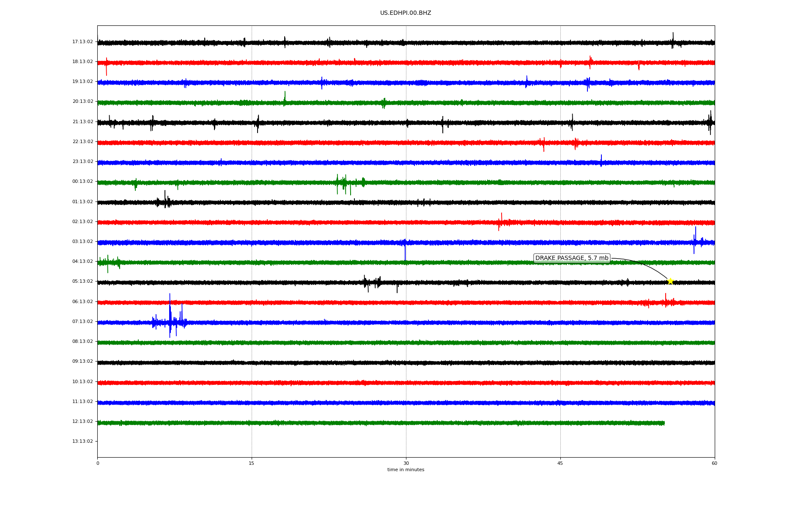Click the black burst near minute 7 on 01:13:02
The width and height of the screenshot is (812, 508).
(x=165, y=200)
